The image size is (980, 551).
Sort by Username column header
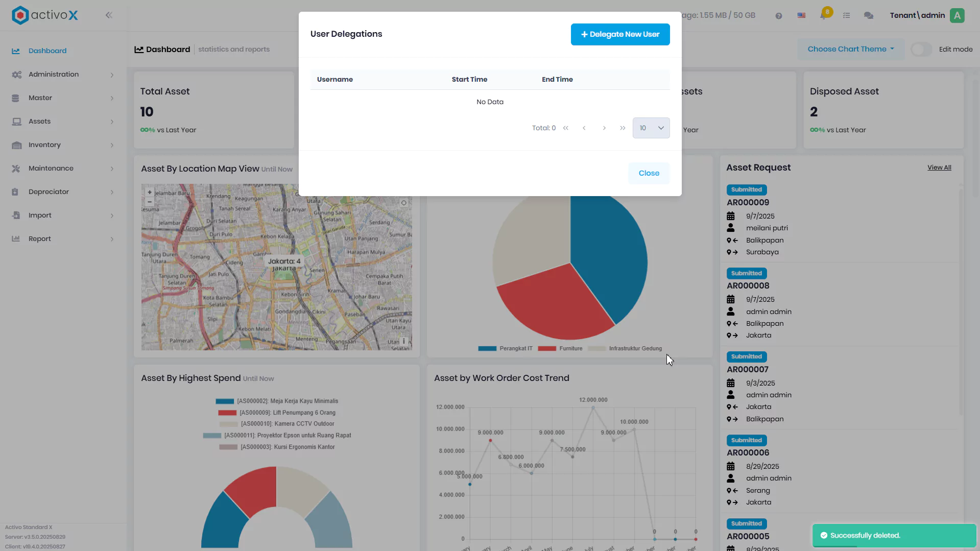[335, 80]
